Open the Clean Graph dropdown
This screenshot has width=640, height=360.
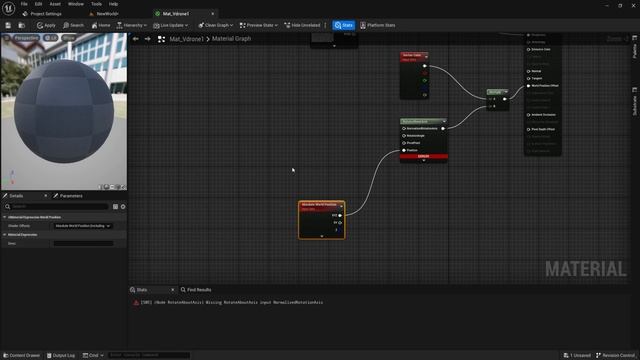[x=216, y=25]
